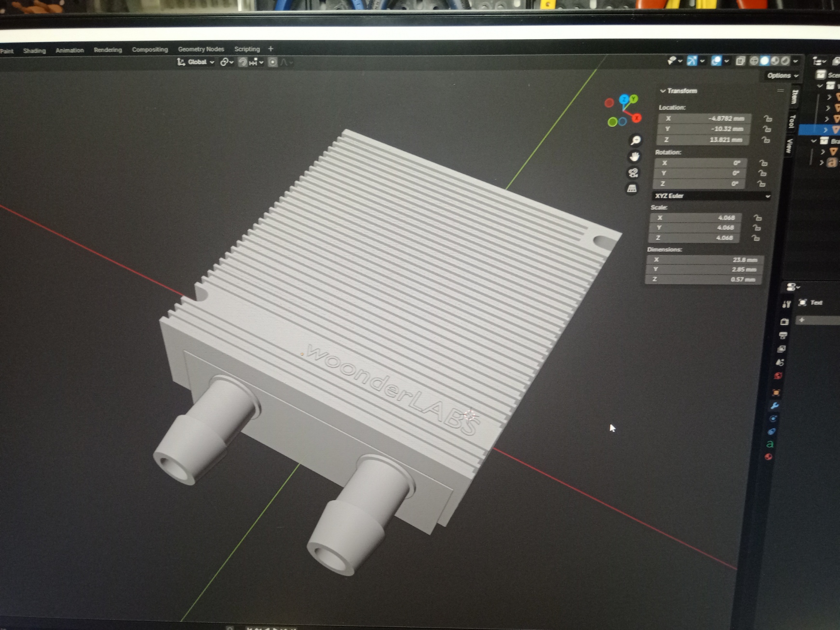The width and height of the screenshot is (840, 630).
Task: Open the World properties tab
Action: tap(778, 376)
